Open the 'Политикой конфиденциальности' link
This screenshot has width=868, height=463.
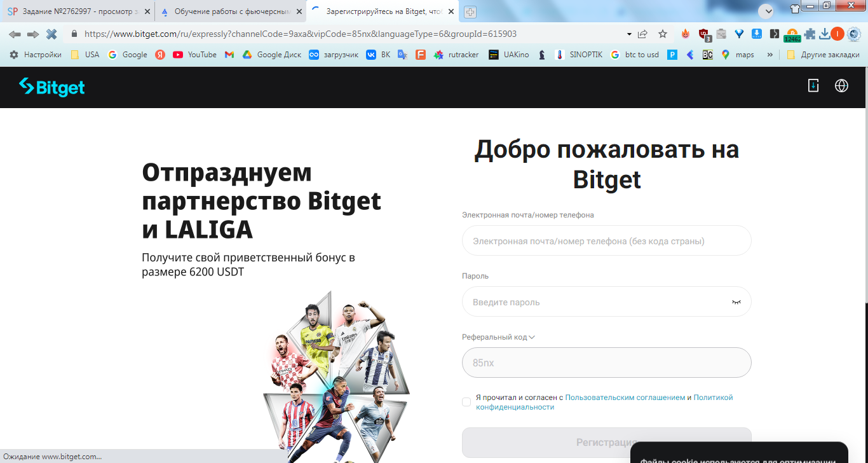[604, 402]
